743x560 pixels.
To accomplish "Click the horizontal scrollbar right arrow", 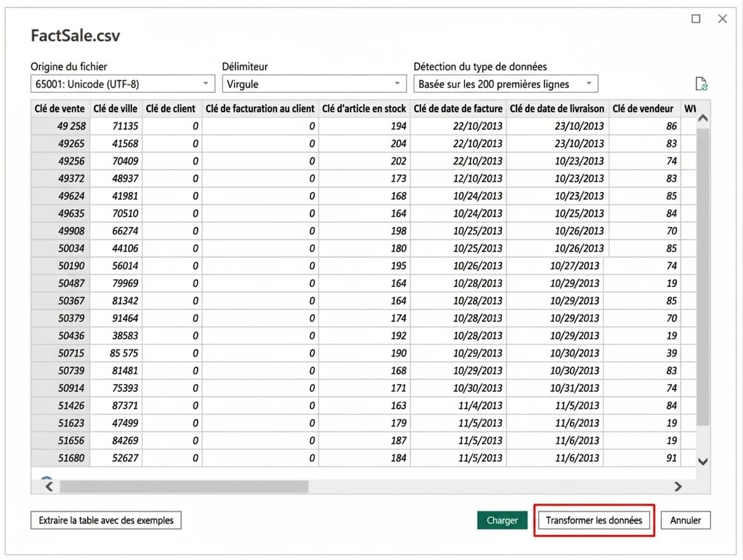I will 678,486.
